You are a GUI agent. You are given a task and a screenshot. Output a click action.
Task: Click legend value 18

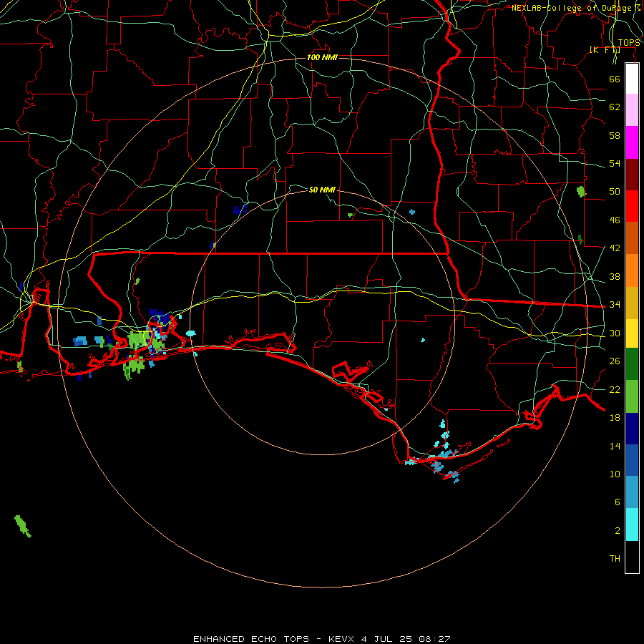point(615,418)
